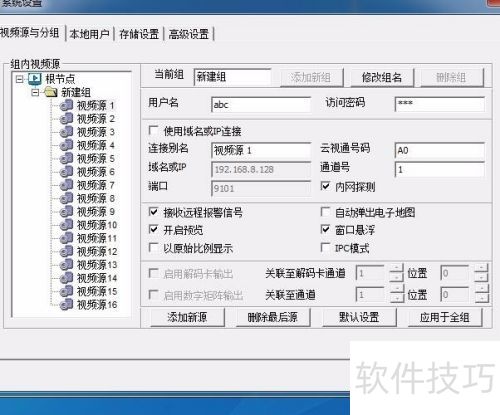This screenshot has height=415, width=500.
Task: Click the 连接别名 input field
Action: [261, 150]
